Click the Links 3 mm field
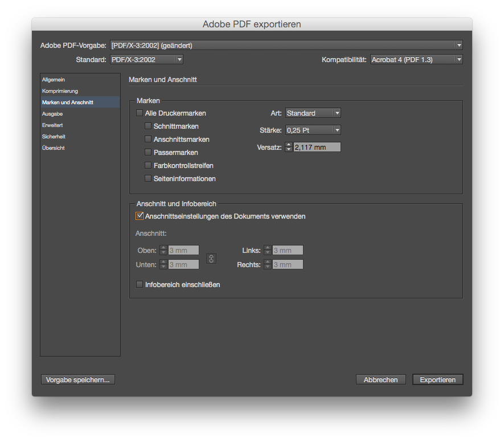The width and height of the screenshot is (504, 442). (x=288, y=250)
